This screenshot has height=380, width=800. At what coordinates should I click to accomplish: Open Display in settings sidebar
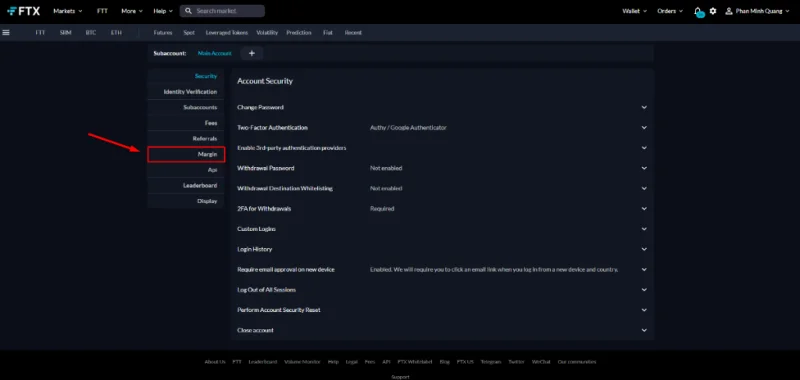[x=186, y=201]
